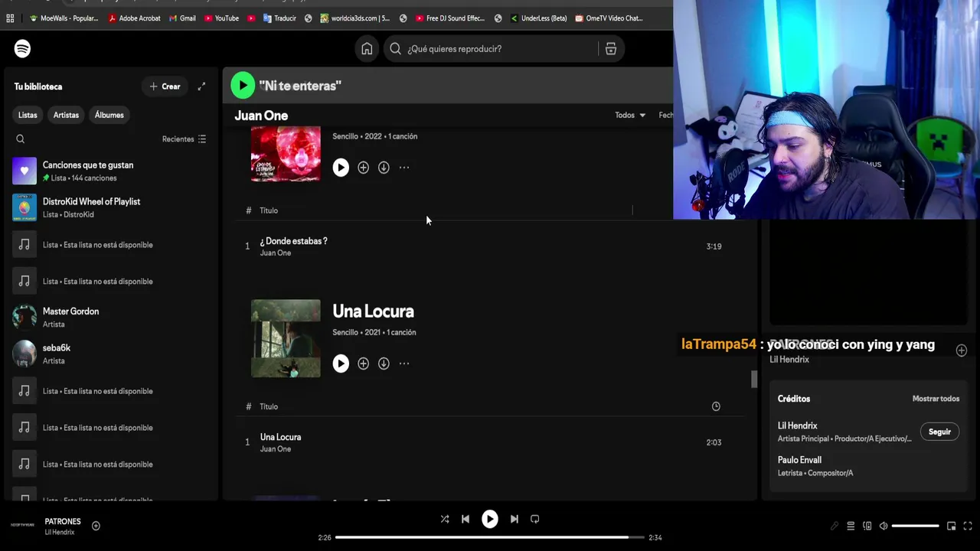Open the Todos filter dropdown
The height and width of the screenshot is (551, 980).
click(630, 116)
